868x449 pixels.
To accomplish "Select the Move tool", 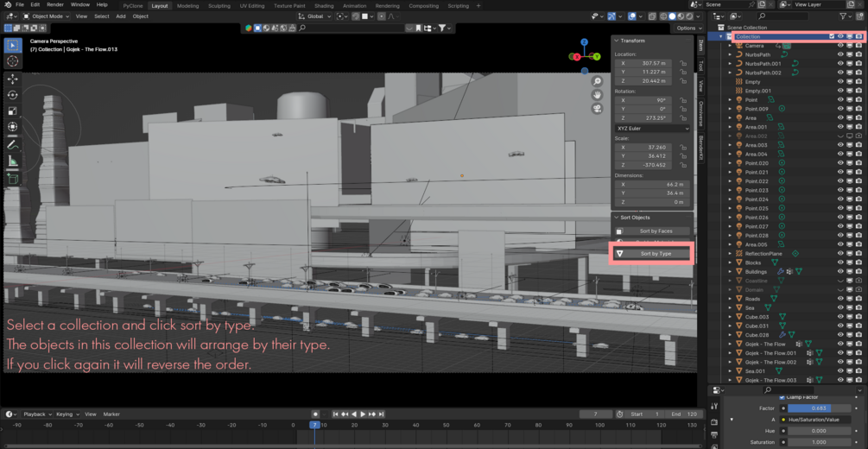I will click(x=13, y=79).
